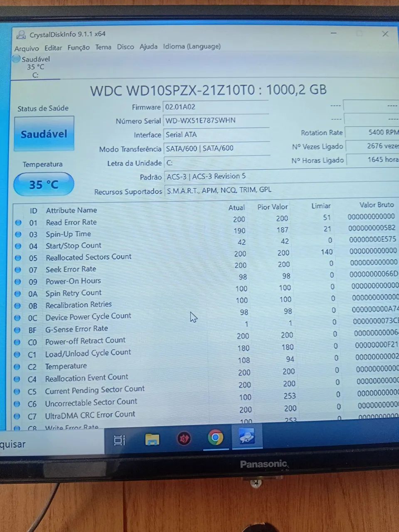Click the supported features S.M.A.R.T. field

[282, 190]
